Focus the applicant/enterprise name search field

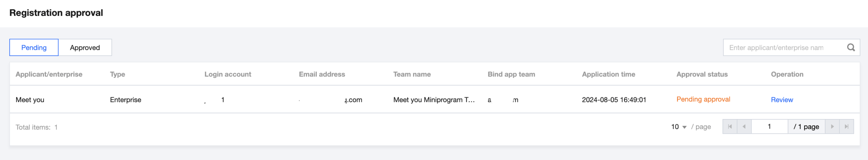[x=783, y=48]
